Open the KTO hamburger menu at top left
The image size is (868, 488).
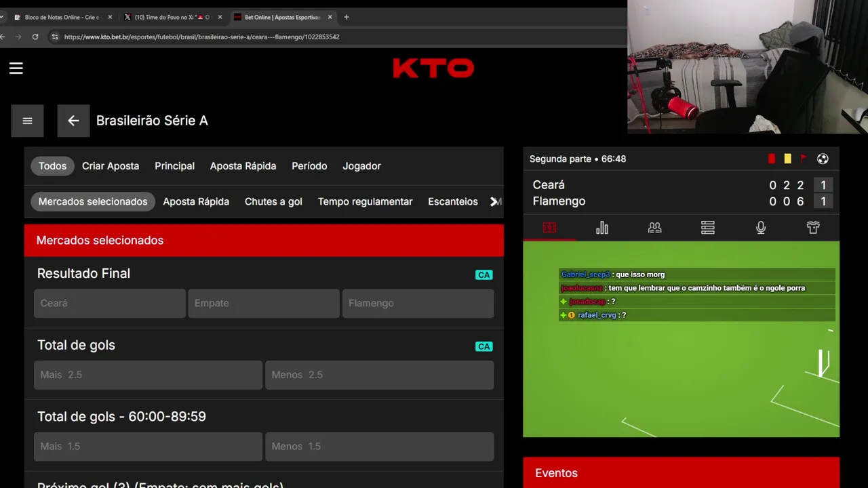(16, 68)
